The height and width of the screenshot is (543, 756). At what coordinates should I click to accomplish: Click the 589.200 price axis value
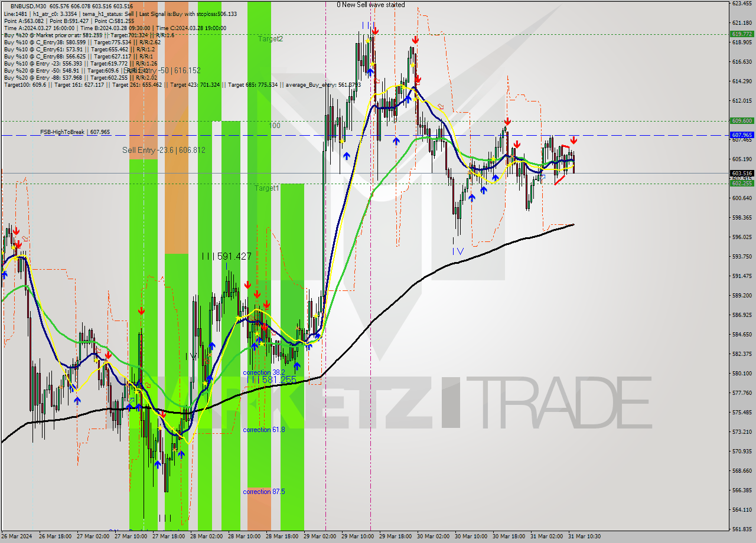click(742, 296)
